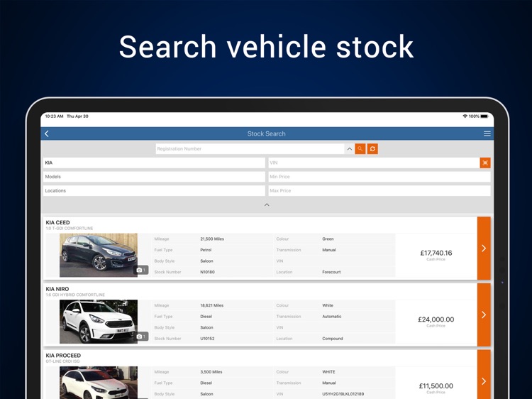Click stock number U10152
The height and width of the screenshot is (399, 532).
tap(207, 339)
